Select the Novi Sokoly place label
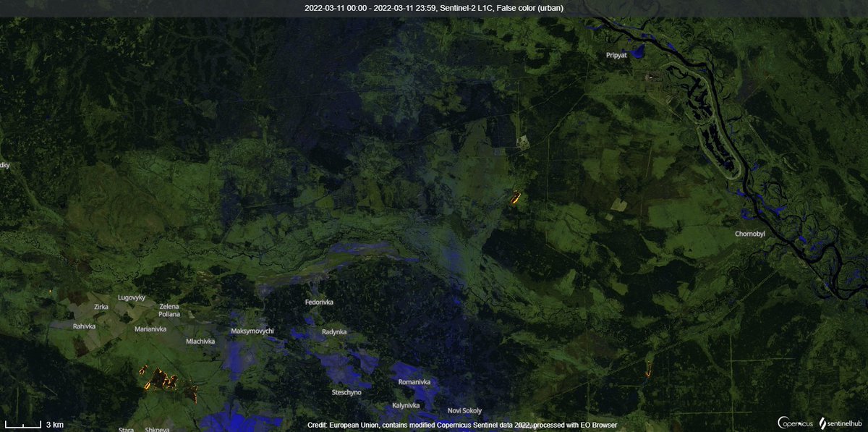This screenshot has width=868, height=432. point(464,411)
